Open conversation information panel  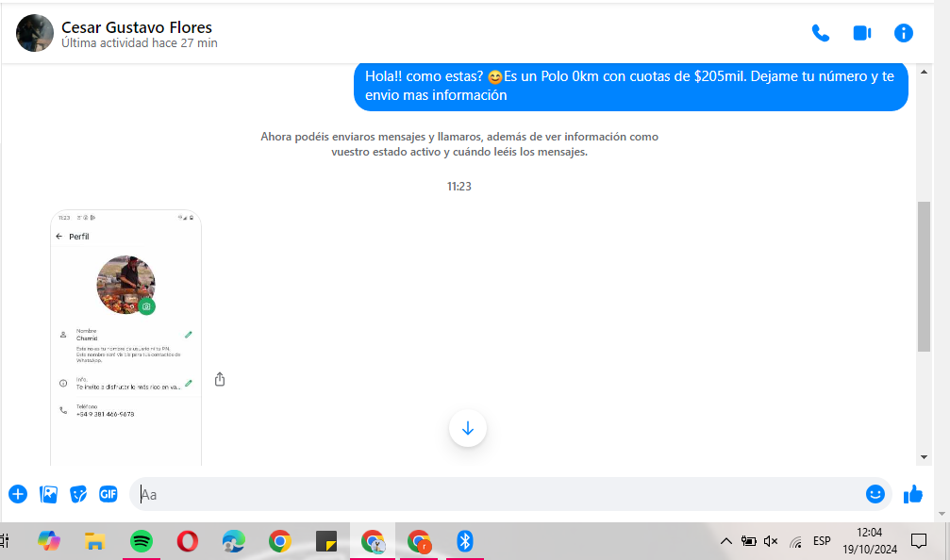[904, 33]
